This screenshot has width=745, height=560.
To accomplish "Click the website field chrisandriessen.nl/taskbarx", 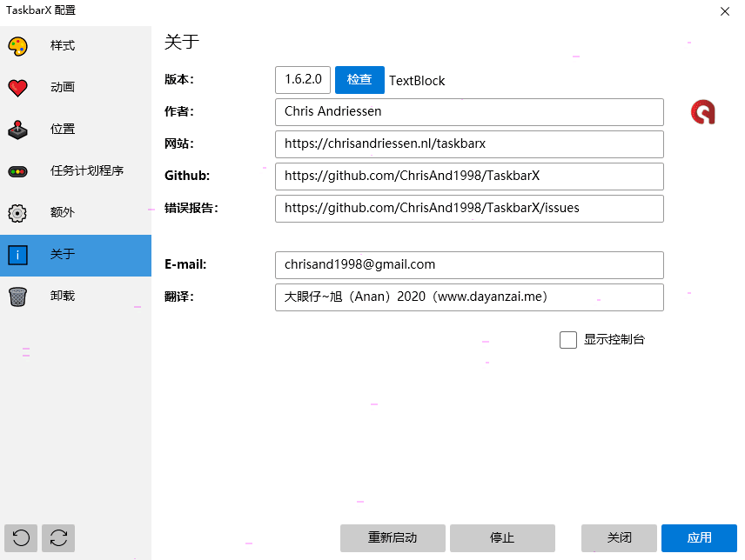I will [469, 144].
